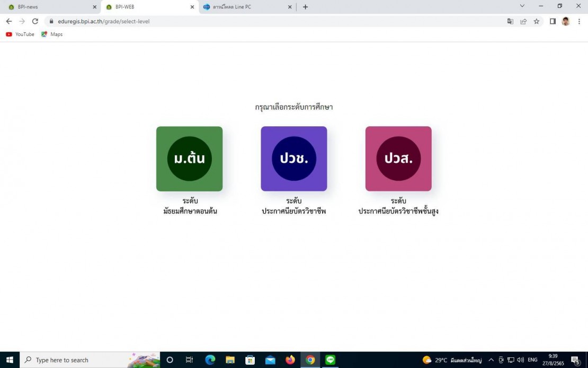Switch to the BPI-WEB tab
This screenshot has width=588, height=368.
pos(150,7)
